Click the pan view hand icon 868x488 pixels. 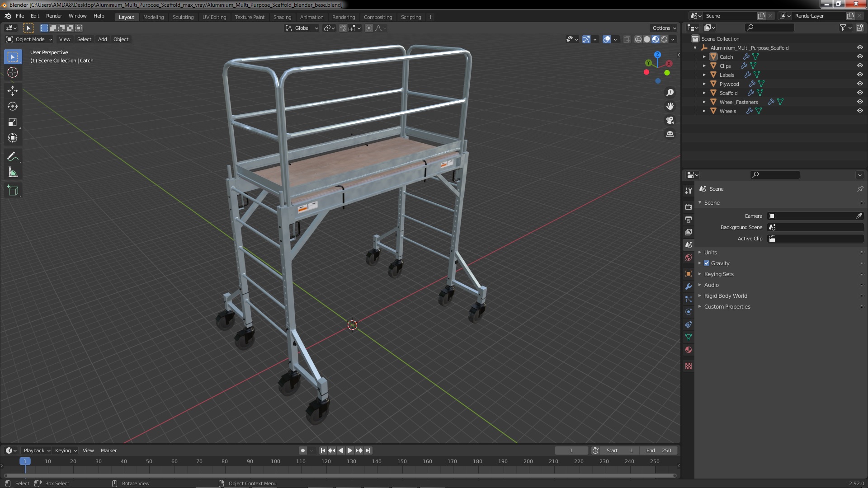pyautogui.click(x=670, y=106)
